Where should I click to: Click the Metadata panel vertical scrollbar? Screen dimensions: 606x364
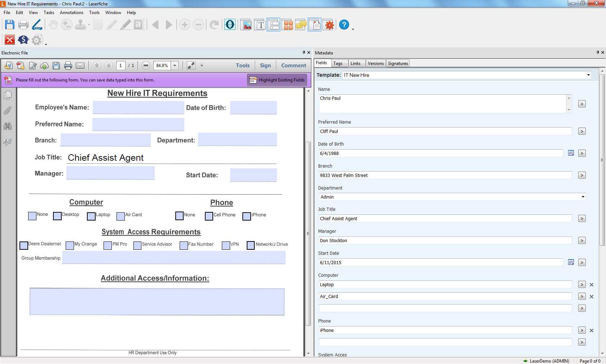coord(602,159)
